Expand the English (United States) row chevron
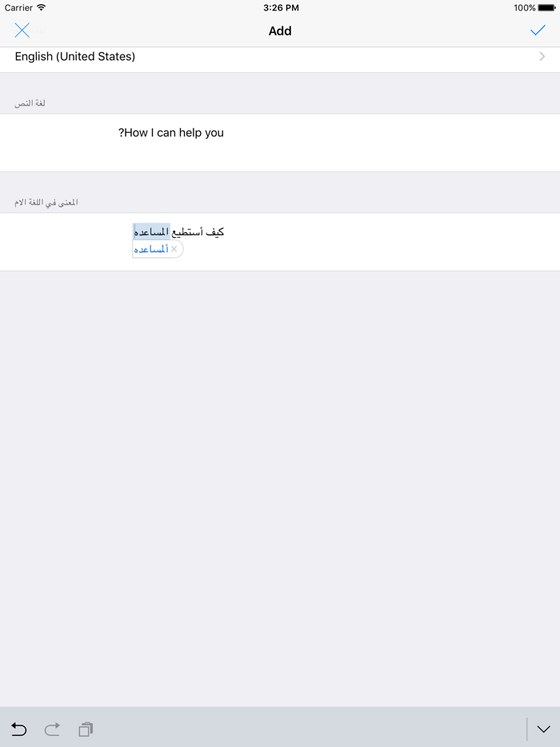This screenshot has width=560, height=747. click(542, 56)
